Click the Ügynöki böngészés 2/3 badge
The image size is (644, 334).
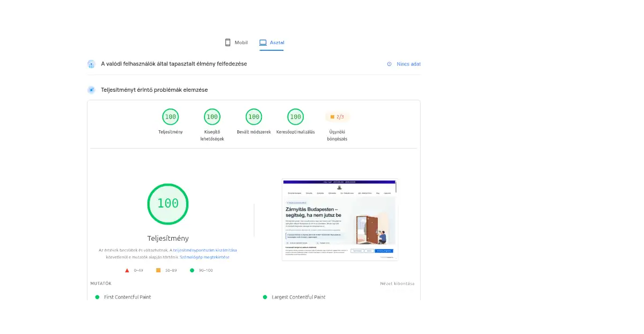(337, 117)
